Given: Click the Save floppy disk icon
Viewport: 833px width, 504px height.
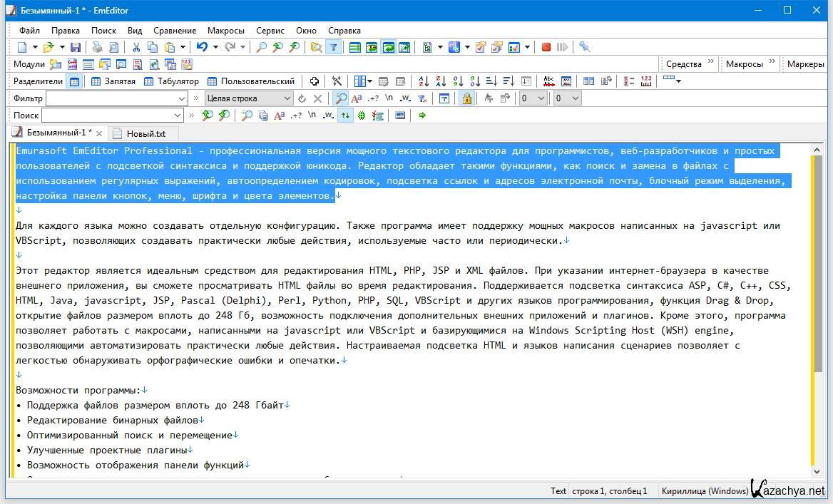Looking at the screenshot, I should click(76, 47).
